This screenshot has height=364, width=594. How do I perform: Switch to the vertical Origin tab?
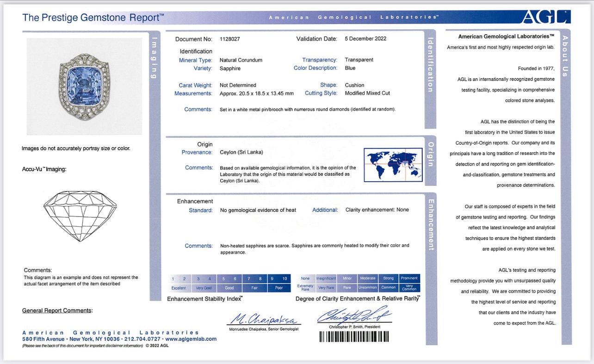430,154
